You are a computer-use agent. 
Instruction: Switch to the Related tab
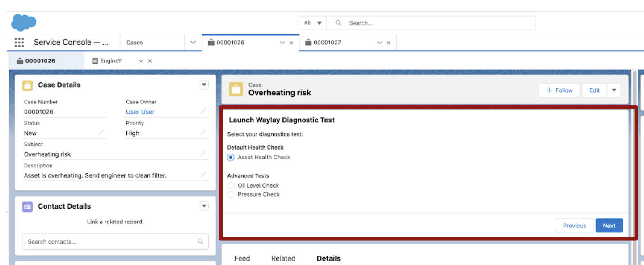283,258
